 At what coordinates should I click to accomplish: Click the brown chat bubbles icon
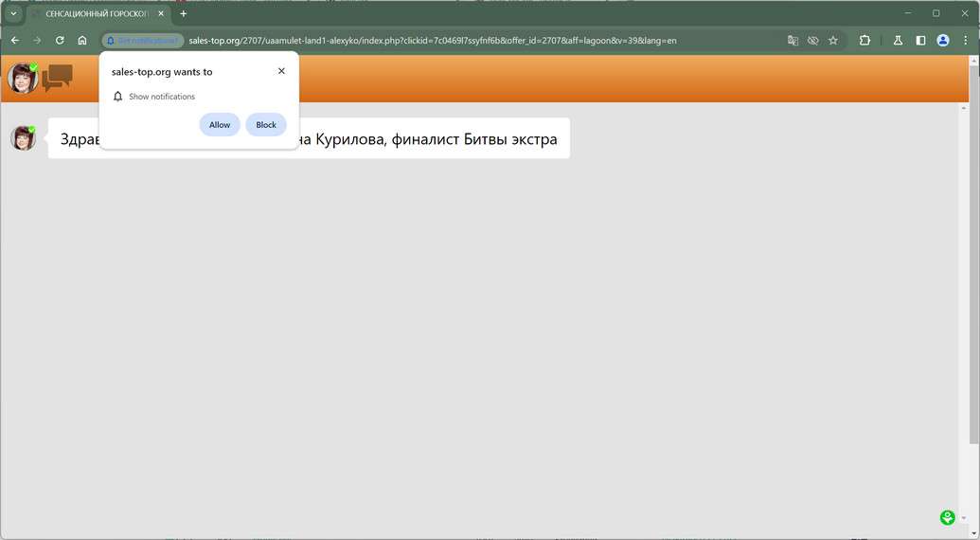(x=58, y=78)
